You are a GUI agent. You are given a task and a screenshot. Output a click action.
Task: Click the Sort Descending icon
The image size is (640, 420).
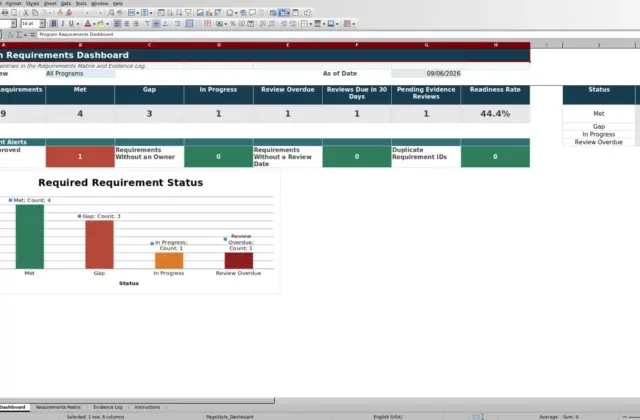[179, 13]
